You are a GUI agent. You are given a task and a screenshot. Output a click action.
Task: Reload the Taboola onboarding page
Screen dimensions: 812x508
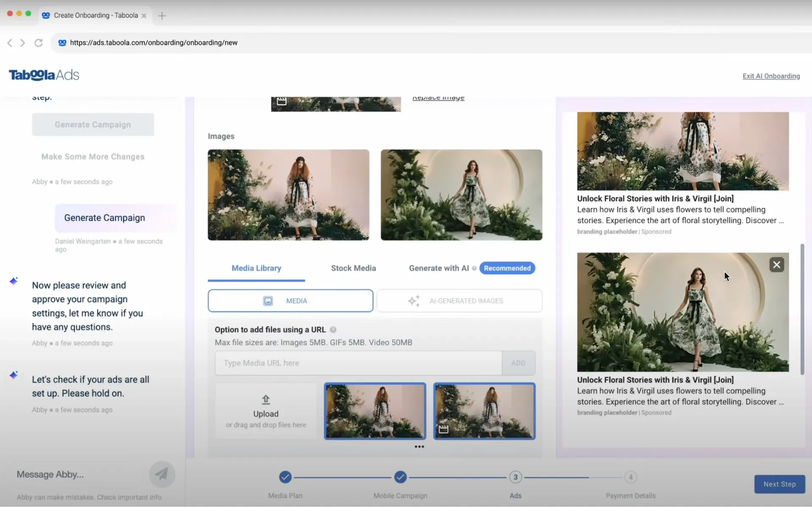click(38, 42)
